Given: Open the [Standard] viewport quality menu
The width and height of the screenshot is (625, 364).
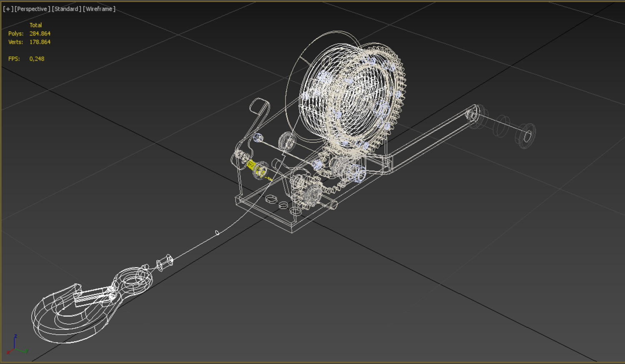Looking at the screenshot, I should coord(66,9).
